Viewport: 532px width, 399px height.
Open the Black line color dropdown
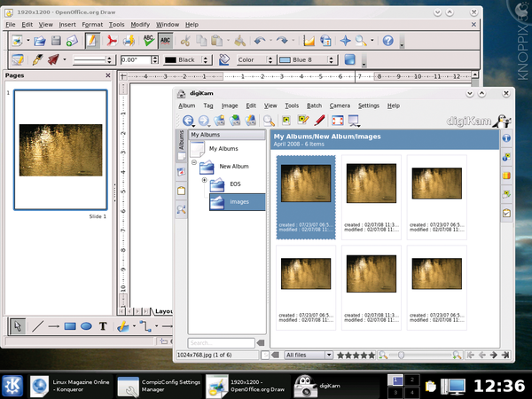pyautogui.click(x=187, y=60)
